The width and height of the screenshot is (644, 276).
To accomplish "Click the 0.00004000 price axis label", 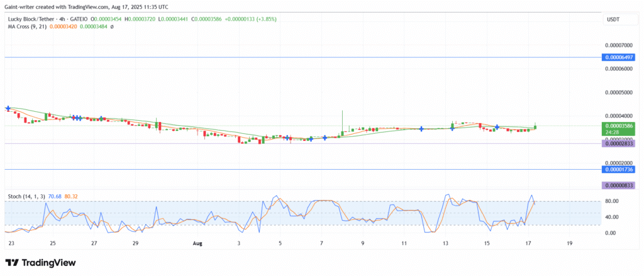I will pos(619,116).
